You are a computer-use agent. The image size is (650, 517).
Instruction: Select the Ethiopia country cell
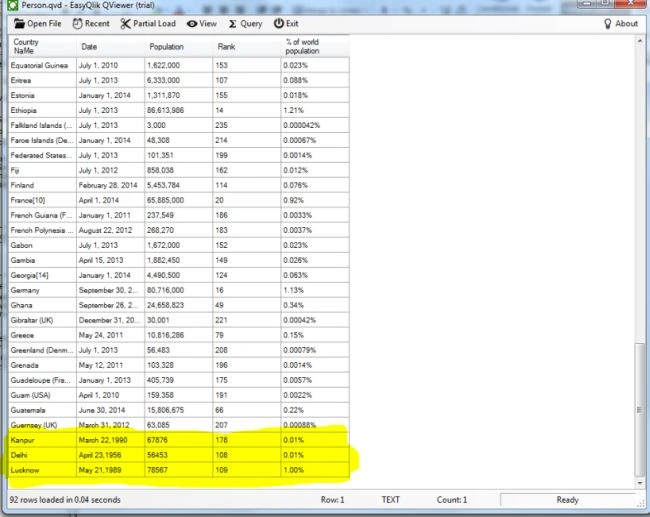[42, 110]
